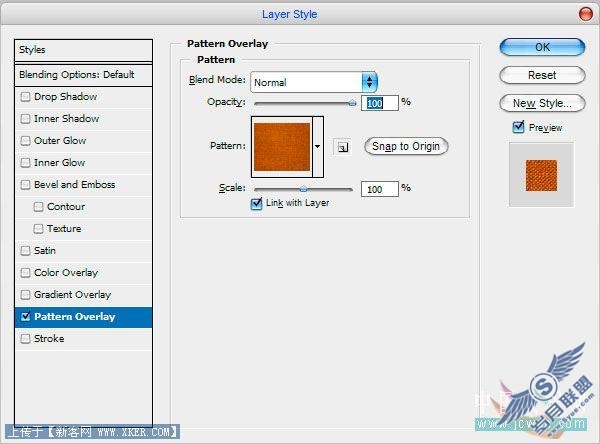This screenshot has height=444, width=600.
Task: Enable the Drop Shadow checkbox
Action: 25,96
